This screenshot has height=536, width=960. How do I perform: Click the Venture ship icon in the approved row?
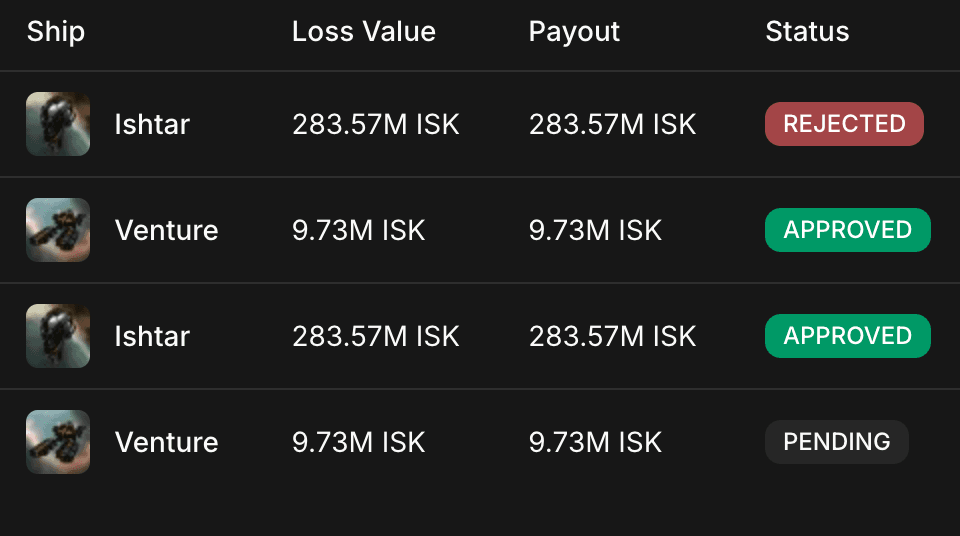coord(58,230)
